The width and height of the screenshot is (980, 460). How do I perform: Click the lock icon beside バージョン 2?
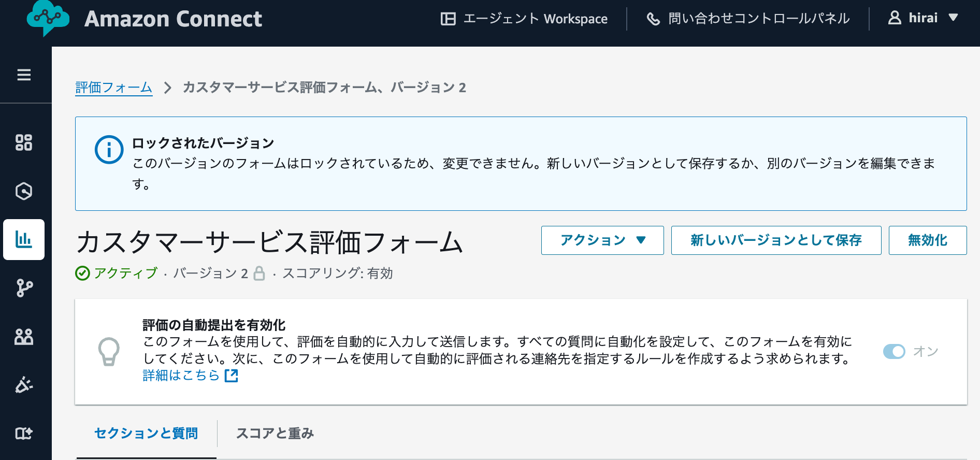coord(259,274)
